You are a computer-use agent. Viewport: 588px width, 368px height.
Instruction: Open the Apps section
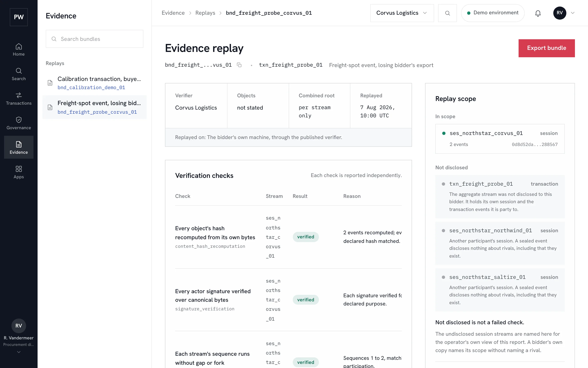tap(19, 172)
